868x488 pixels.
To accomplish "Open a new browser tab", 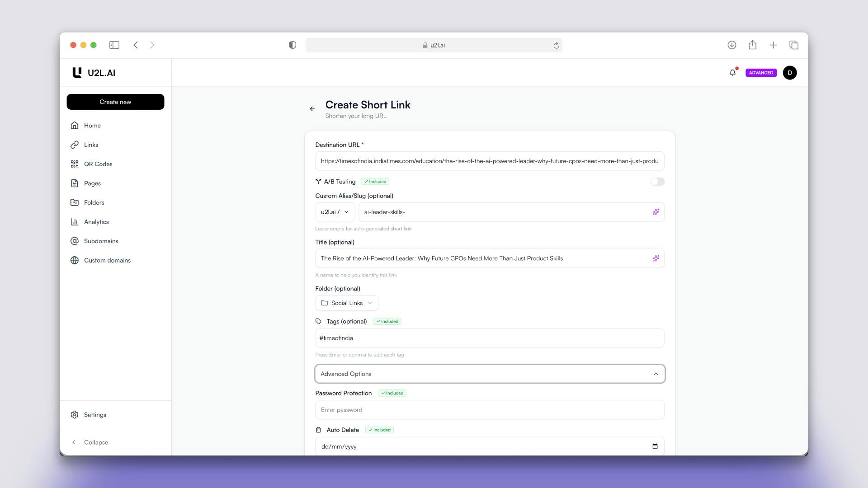I will click(773, 45).
